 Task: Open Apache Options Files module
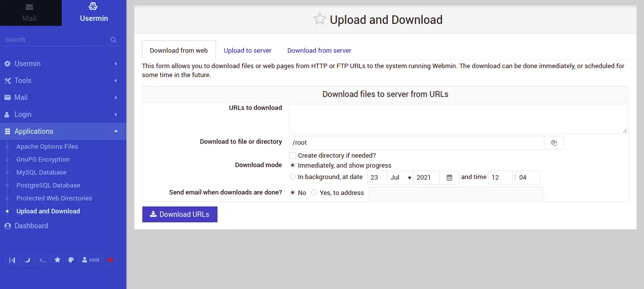click(47, 147)
